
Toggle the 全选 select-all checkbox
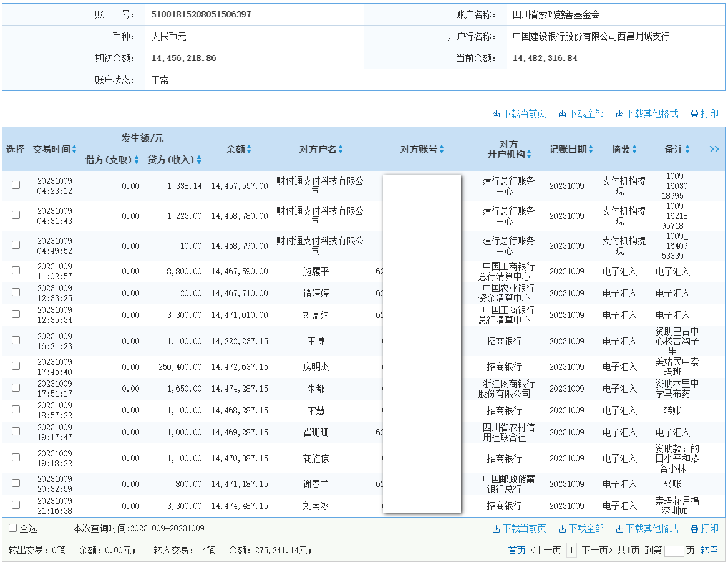click(13, 528)
